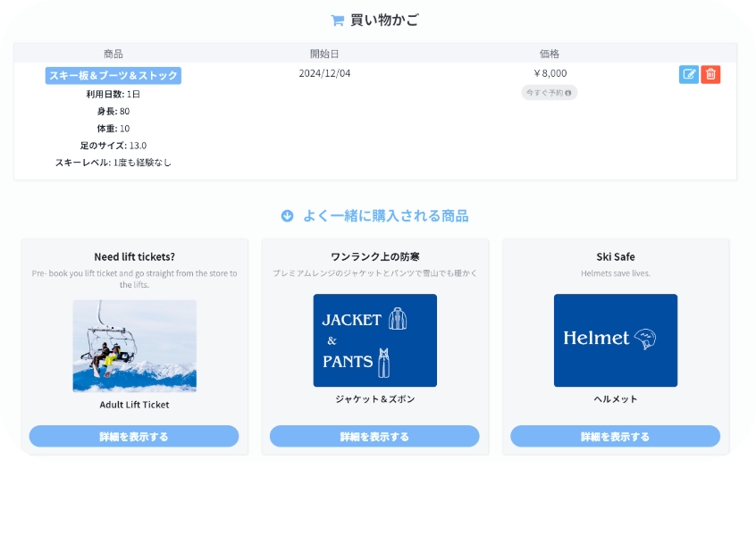The height and width of the screenshot is (536, 756).
Task: Click the info icon on 今すぐ予約 badge
Action: [x=568, y=93]
